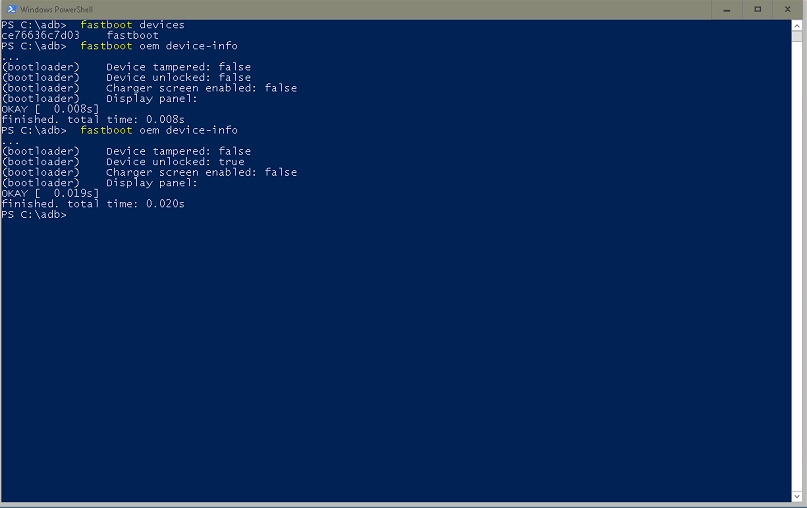The height and width of the screenshot is (508, 807).
Task: Click the scrollbar down arrow
Action: coord(799,494)
